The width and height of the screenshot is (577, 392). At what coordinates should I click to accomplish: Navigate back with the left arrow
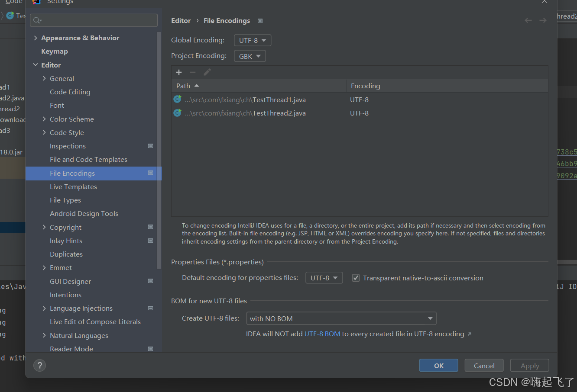click(x=528, y=20)
